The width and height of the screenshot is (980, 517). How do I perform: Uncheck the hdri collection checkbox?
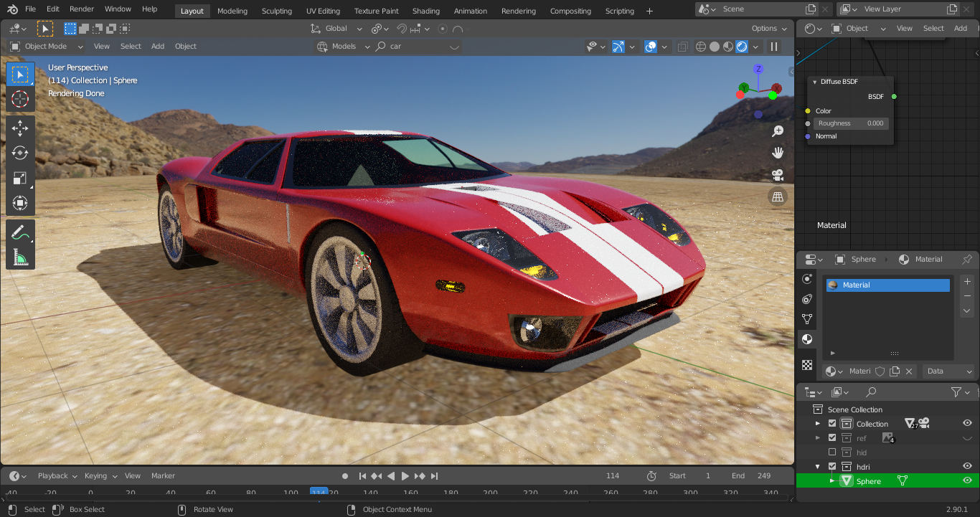click(832, 467)
